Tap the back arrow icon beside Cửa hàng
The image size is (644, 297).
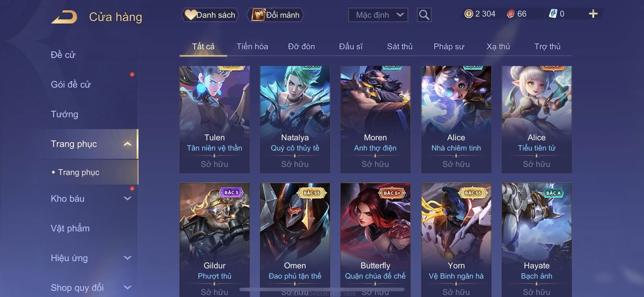(64, 17)
